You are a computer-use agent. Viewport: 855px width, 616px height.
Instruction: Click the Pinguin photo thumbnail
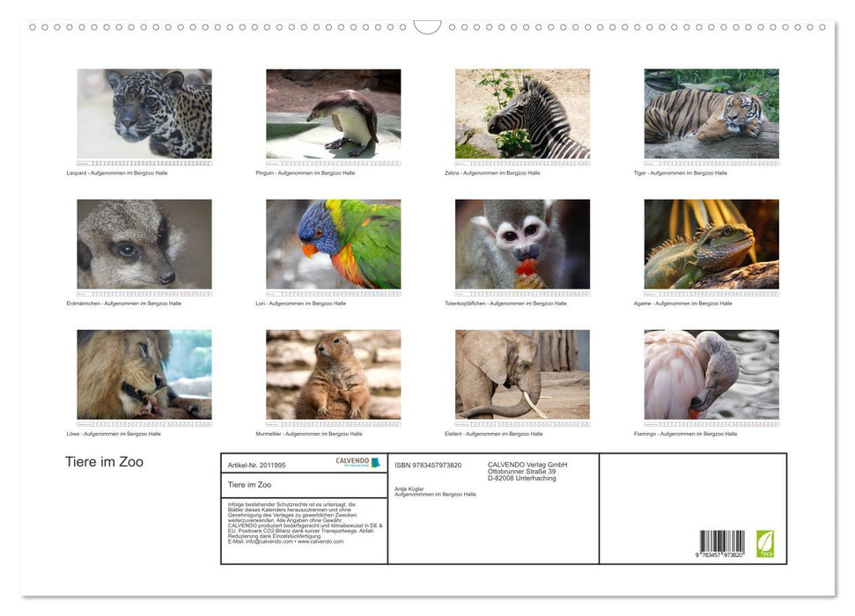334,113
